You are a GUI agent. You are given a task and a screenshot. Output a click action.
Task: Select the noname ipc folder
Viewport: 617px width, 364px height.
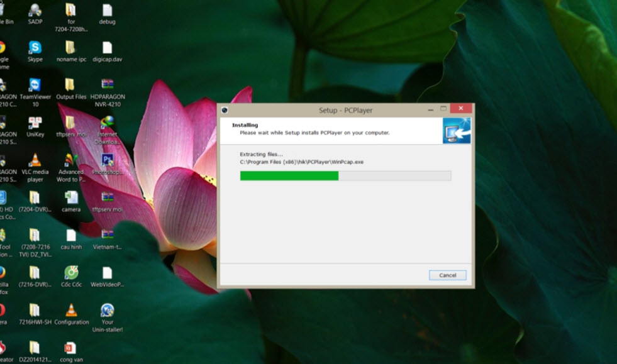[x=70, y=48]
